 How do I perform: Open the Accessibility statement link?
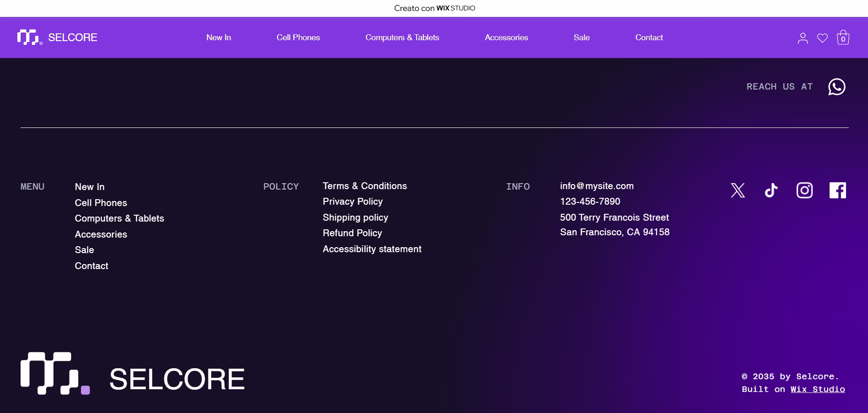pyautogui.click(x=372, y=249)
